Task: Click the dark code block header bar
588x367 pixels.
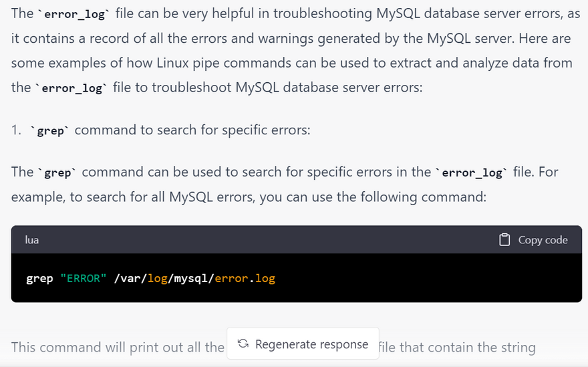Action: 267,240
